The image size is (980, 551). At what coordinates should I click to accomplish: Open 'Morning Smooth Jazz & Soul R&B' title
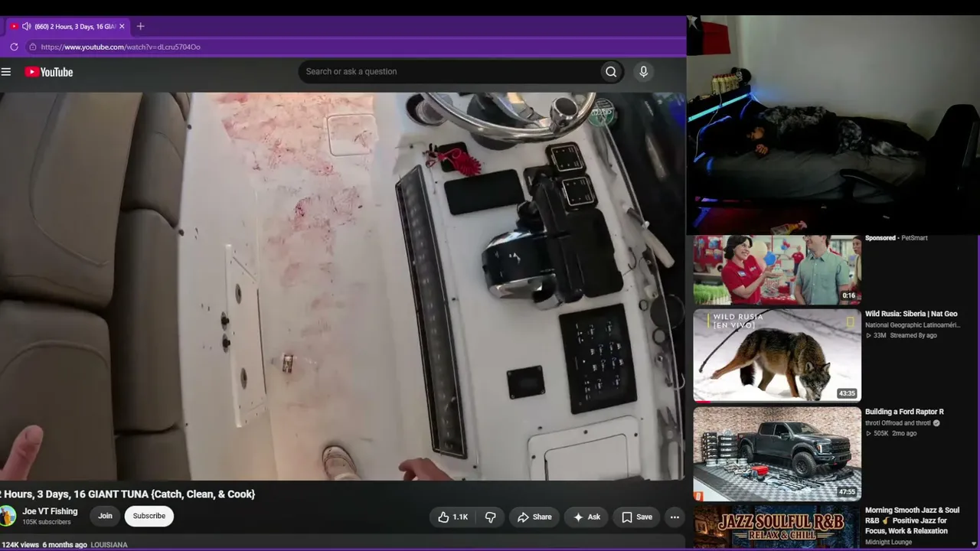pyautogui.click(x=912, y=520)
